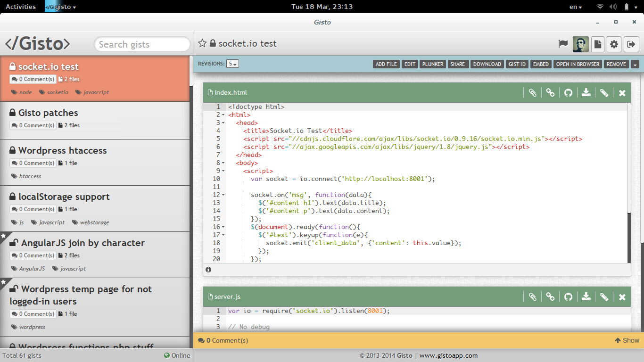Fold code at line 8 body tag
Viewport: 644px width, 362px height.
coord(223,163)
